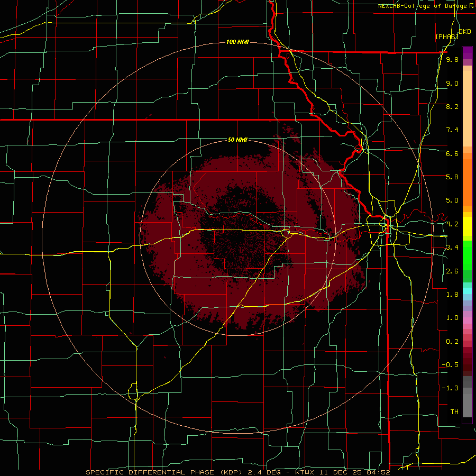Select the 2.6 value on the scale
The height and width of the screenshot is (476, 476).
452,271
